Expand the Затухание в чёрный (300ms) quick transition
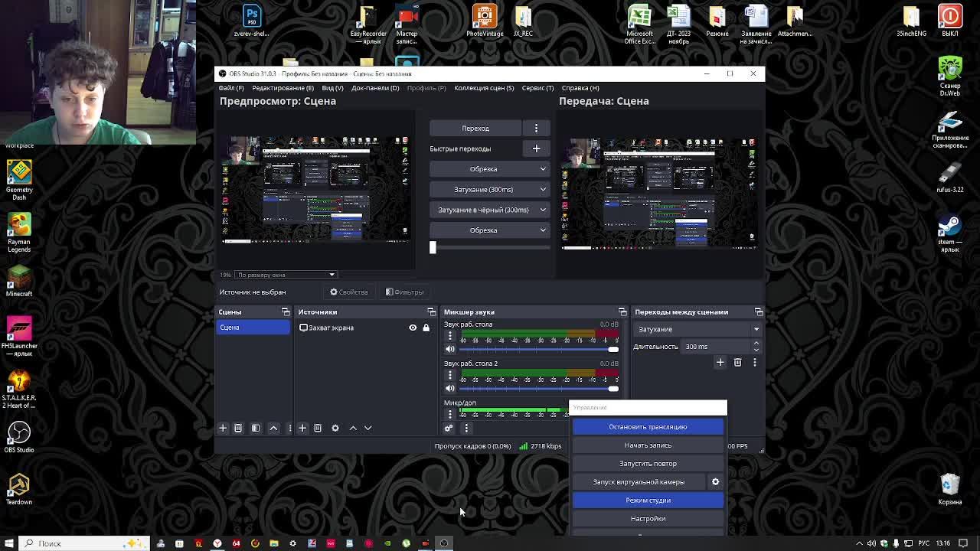 click(x=543, y=210)
